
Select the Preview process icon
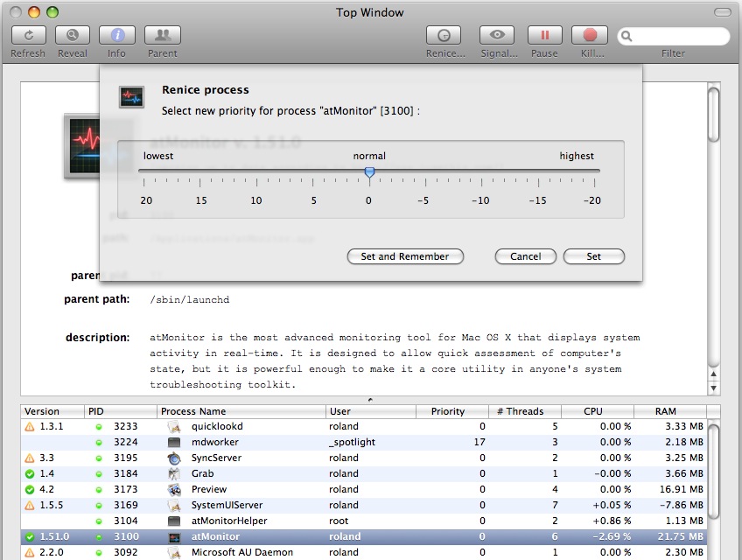[174, 490]
